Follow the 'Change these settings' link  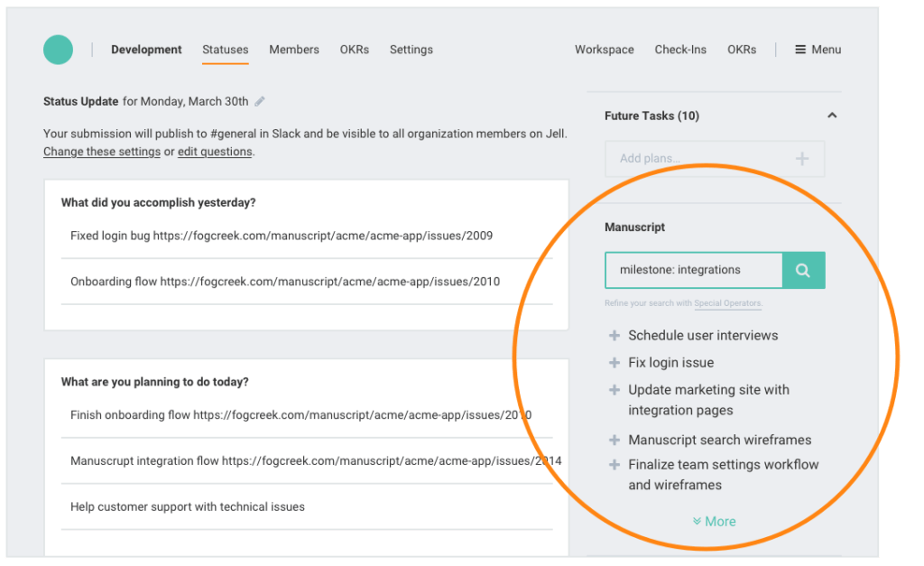point(102,152)
